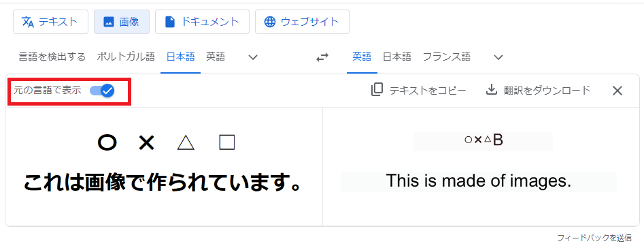Choose フランス語 as target language
Image resolution: width=644 pixels, height=248 pixels.
[446, 57]
